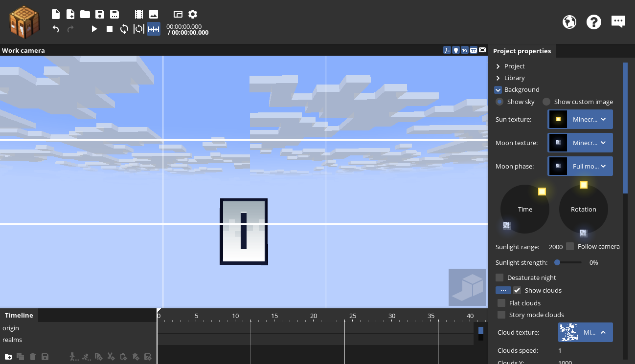Expand the Project section
Image resolution: width=635 pixels, height=364 pixels.
click(498, 66)
